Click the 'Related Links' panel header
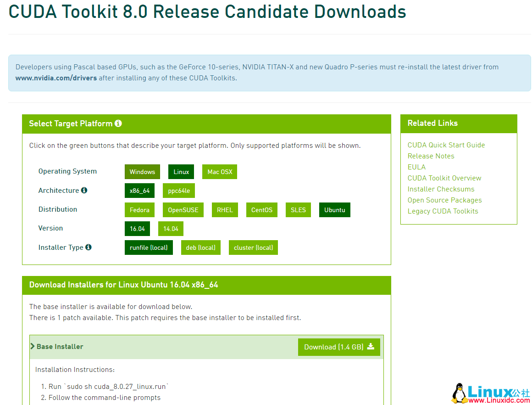Viewport: 532px width, 405px height. click(432, 123)
